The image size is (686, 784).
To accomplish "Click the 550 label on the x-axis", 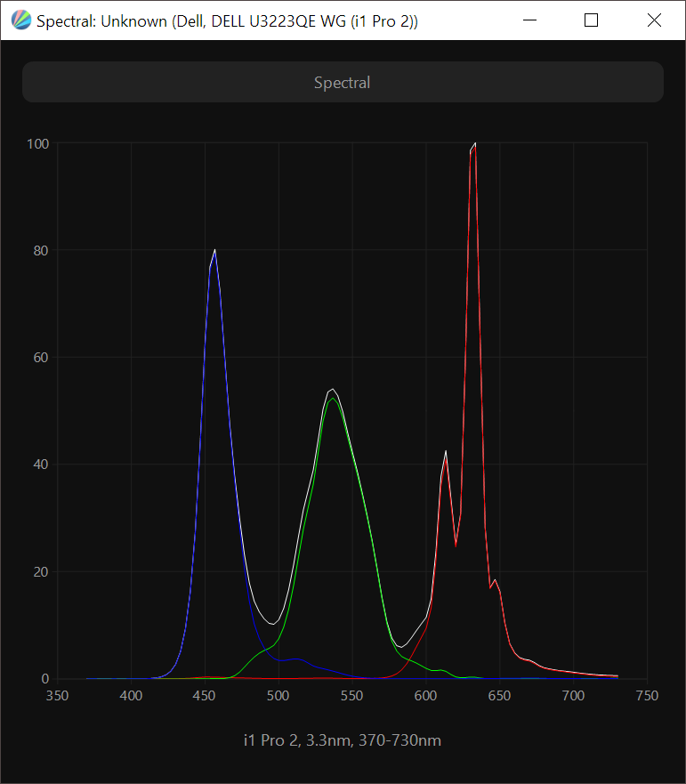I will click(x=352, y=696).
